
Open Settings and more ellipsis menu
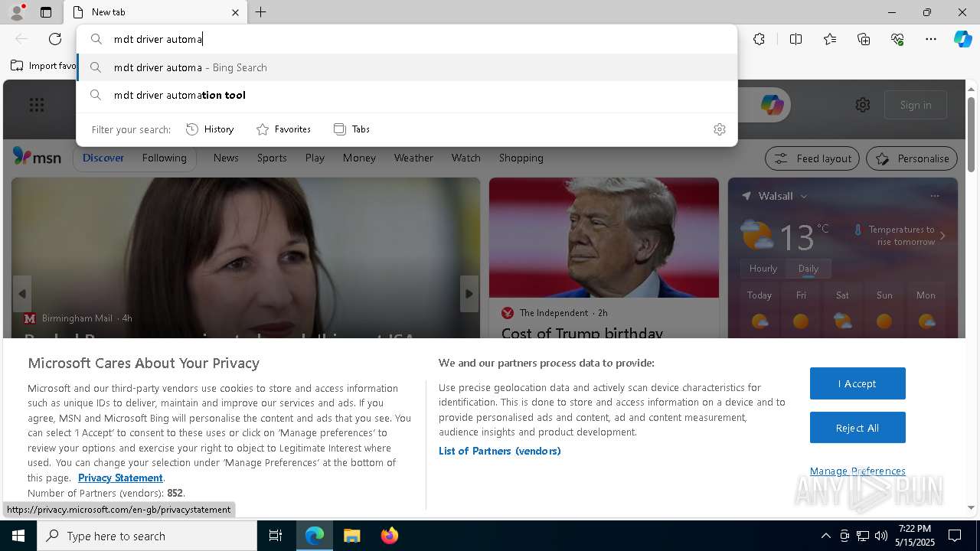point(931,39)
